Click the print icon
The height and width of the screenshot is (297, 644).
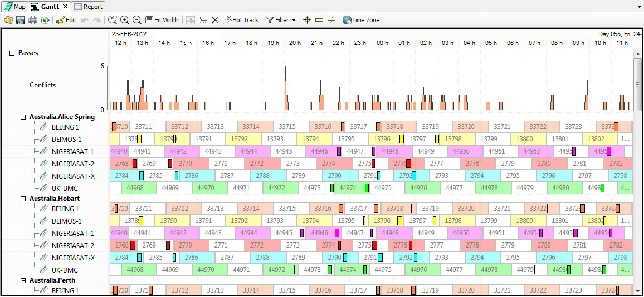[33, 20]
